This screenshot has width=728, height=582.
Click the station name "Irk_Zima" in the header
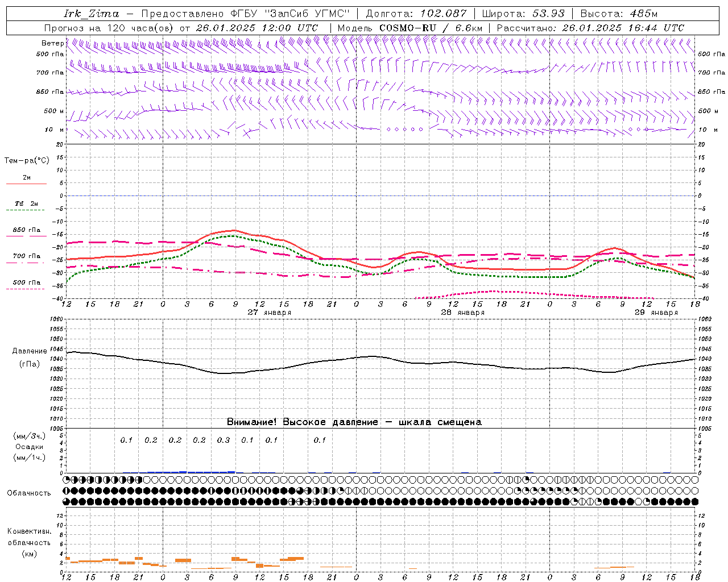click(x=92, y=14)
